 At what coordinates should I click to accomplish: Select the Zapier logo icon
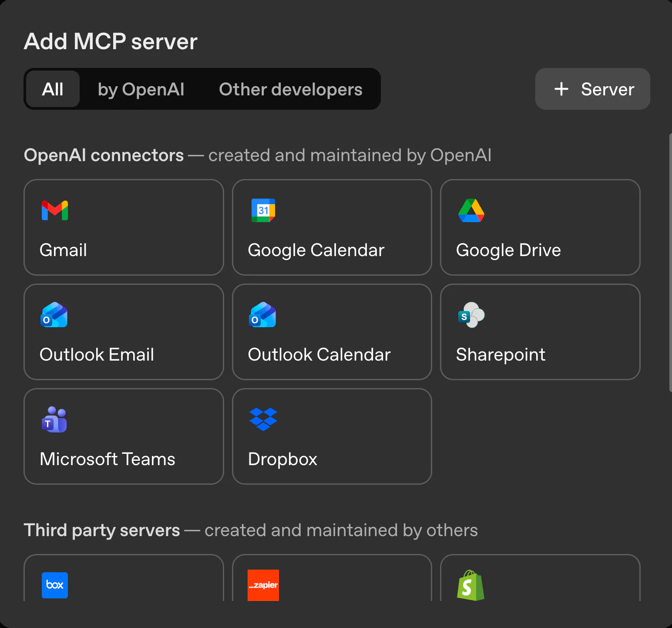[263, 585]
